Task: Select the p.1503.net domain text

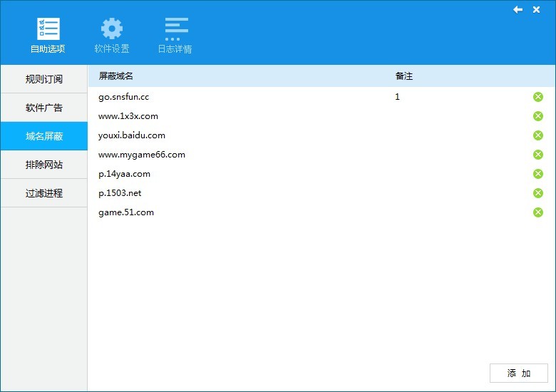Action: [x=120, y=193]
